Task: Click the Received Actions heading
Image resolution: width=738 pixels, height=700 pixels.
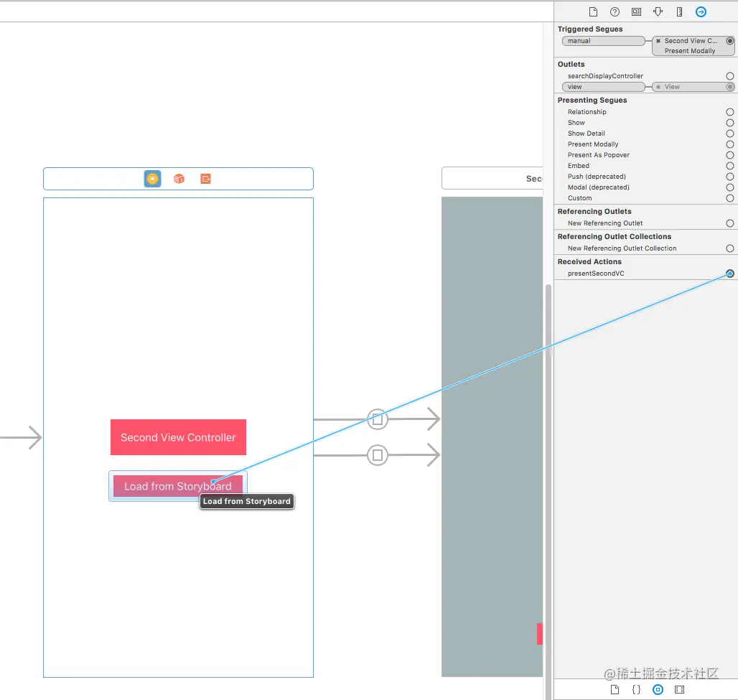Action: click(589, 262)
